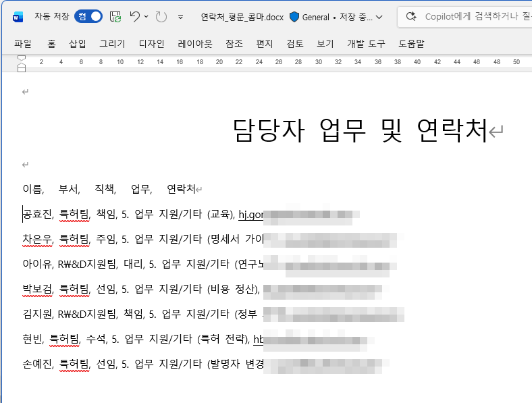Click the save sync icon

115,17
